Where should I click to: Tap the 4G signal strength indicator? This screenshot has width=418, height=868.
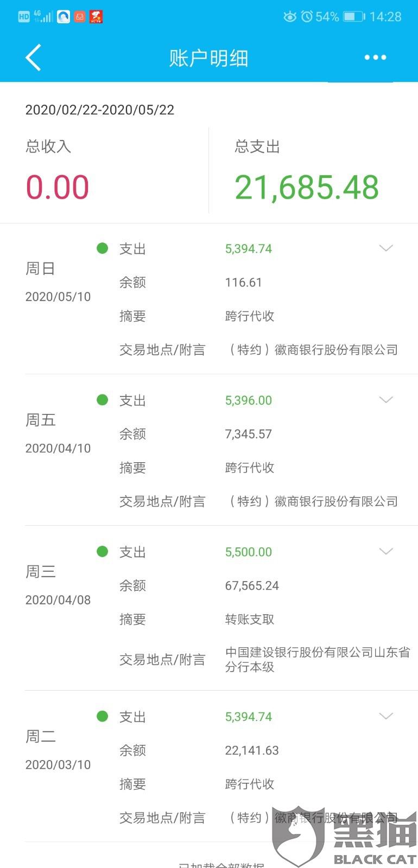[43, 16]
